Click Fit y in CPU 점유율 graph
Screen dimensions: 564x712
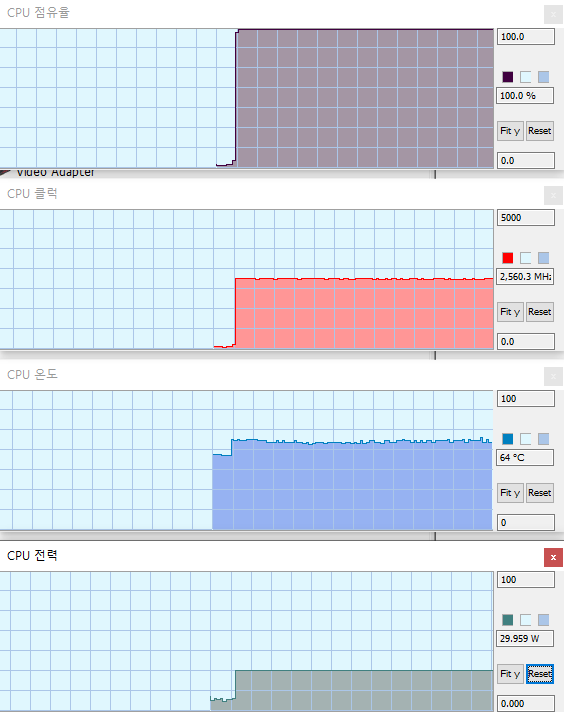510,131
